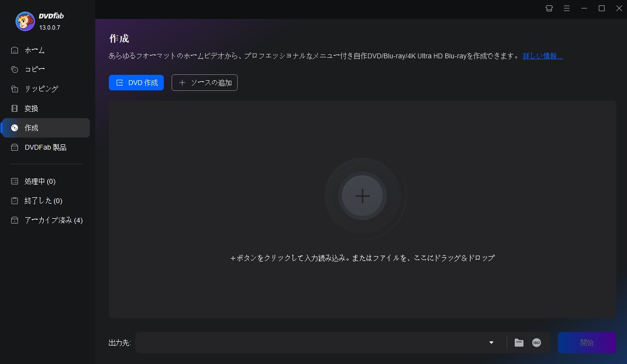Open DVDFab 製品 page
The image size is (627, 364).
click(x=46, y=147)
